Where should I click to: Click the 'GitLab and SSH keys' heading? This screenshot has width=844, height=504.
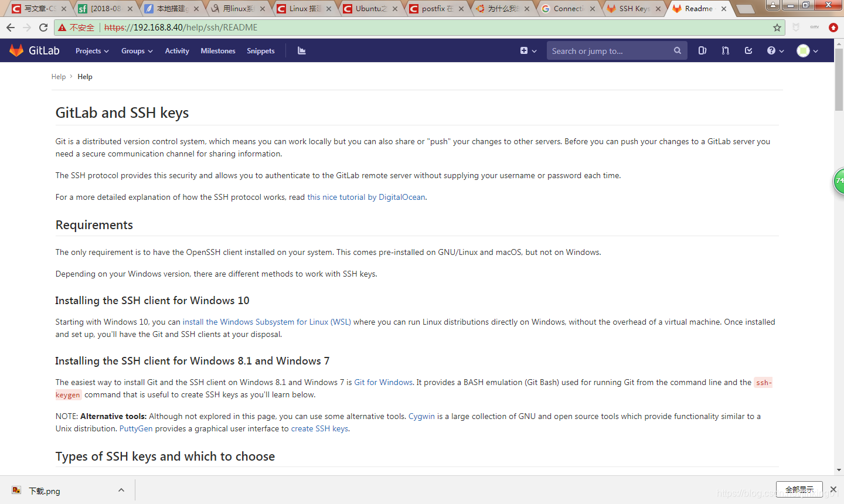[x=122, y=113]
